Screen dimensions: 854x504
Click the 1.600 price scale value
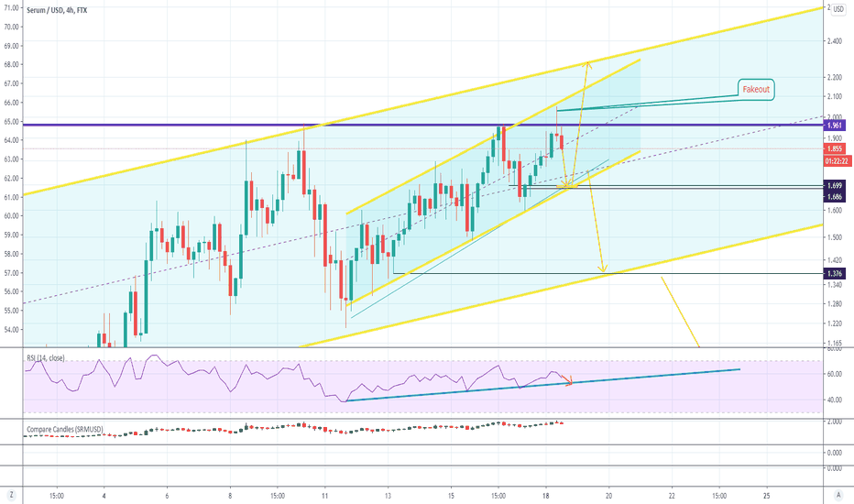click(835, 211)
